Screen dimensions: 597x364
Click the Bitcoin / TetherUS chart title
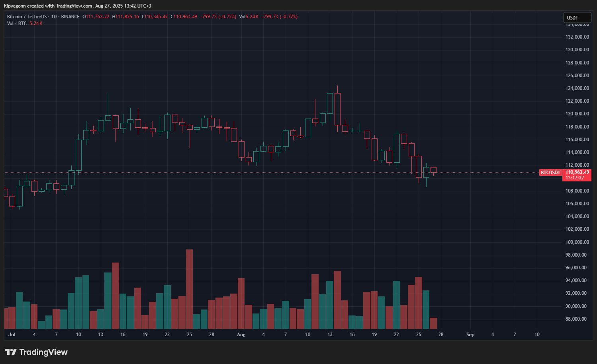click(26, 17)
